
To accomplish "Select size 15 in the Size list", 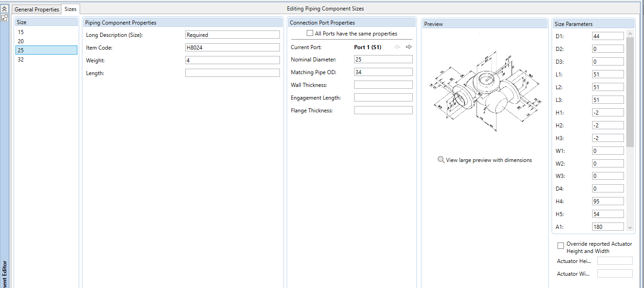I will pyautogui.click(x=46, y=32).
